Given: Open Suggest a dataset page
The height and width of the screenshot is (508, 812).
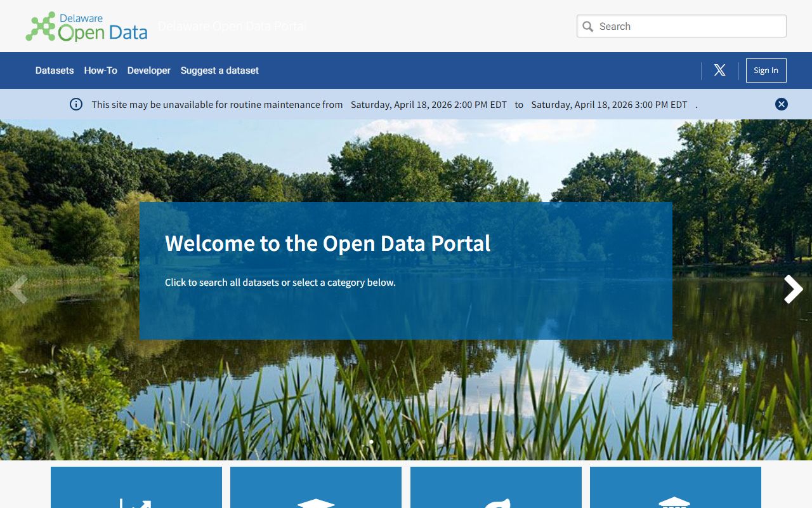Looking at the screenshot, I should [219, 70].
